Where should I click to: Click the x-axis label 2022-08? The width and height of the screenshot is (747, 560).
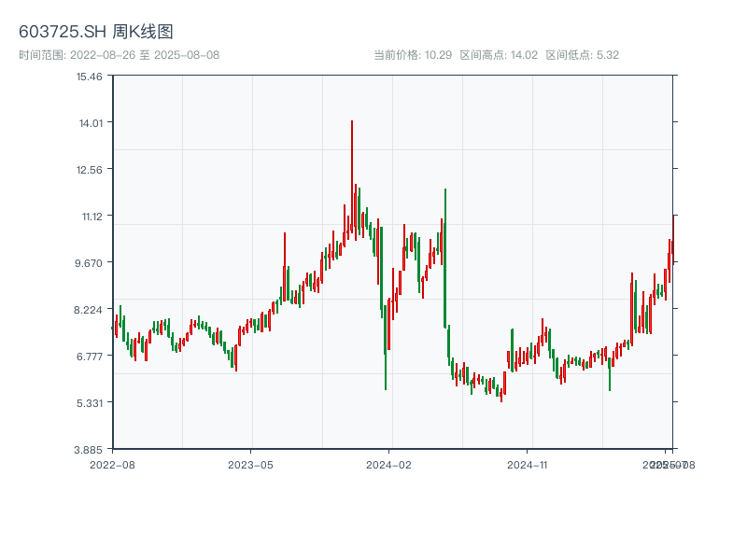click(112, 465)
